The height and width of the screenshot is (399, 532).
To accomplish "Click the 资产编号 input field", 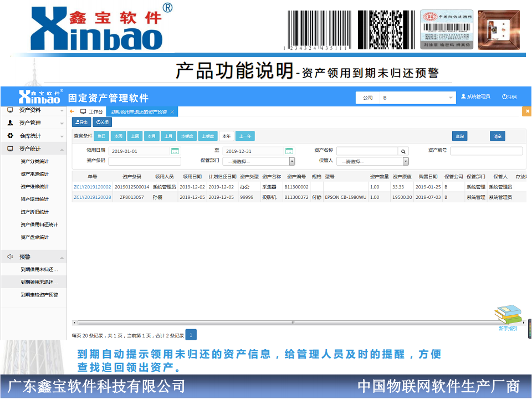I will point(486,151).
